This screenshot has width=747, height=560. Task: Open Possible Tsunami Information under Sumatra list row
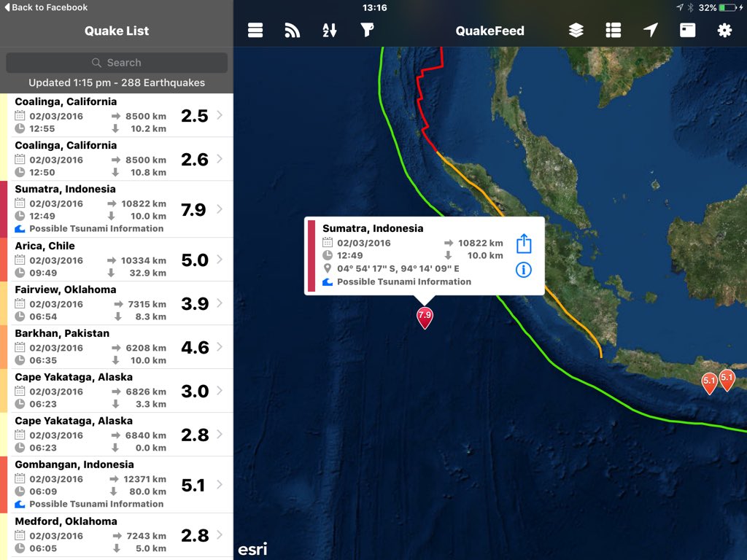(x=96, y=228)
